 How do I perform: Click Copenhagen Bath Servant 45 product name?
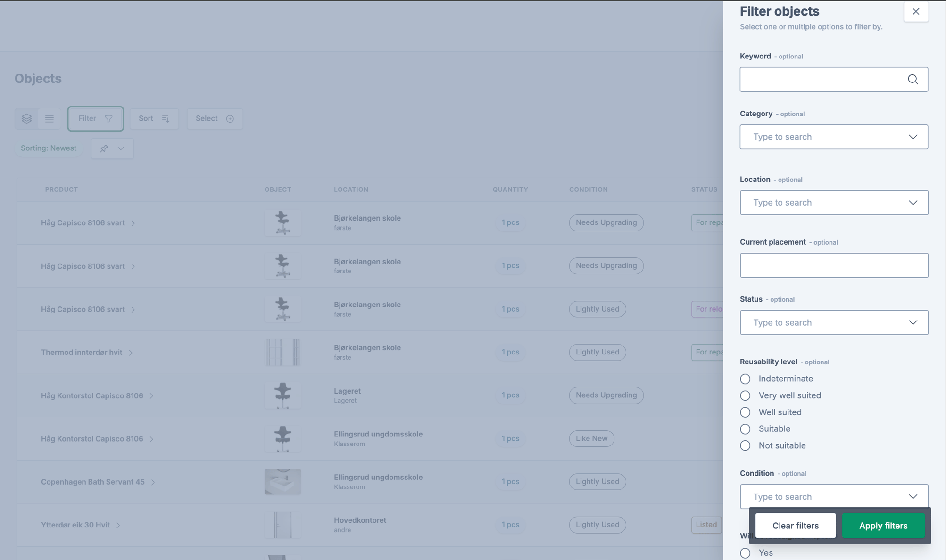click(x=93, y=482)
